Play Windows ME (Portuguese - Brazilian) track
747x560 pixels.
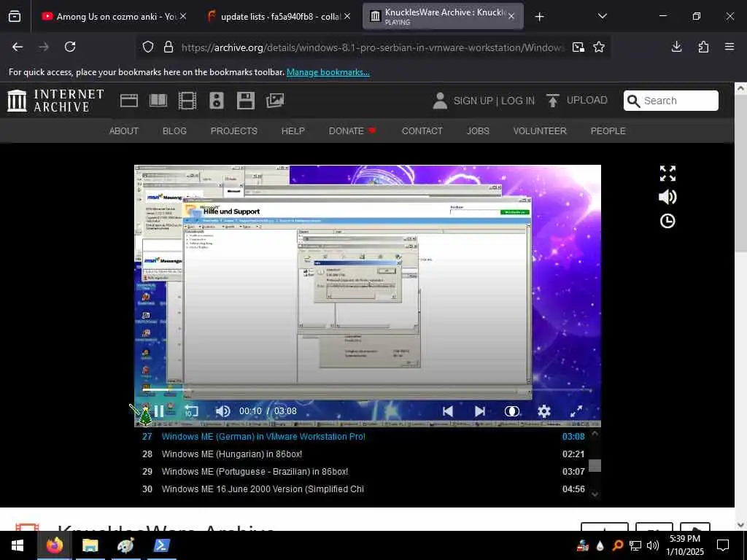point(363,472)
